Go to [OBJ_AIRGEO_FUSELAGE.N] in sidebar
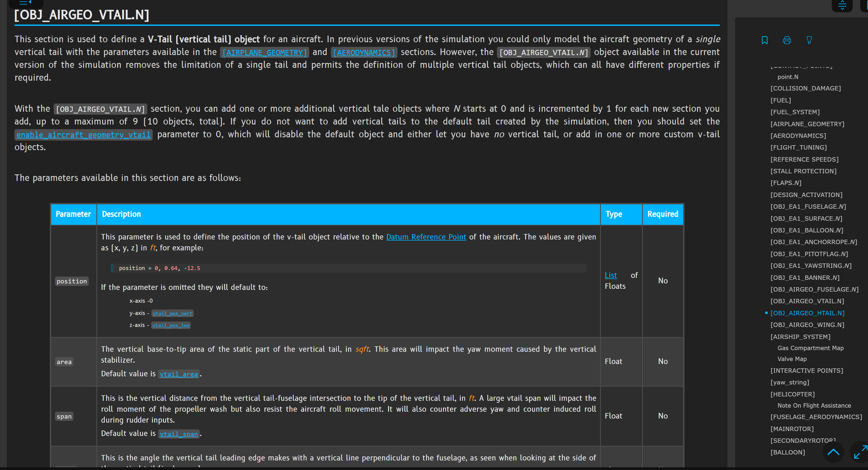This screenshot has height=470, width=868. (x=814, y=289)
